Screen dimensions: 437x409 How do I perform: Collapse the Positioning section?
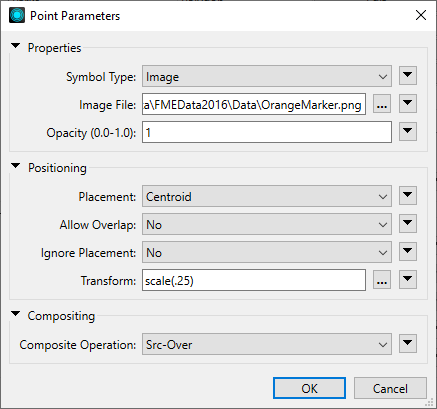tap(16, 166)
